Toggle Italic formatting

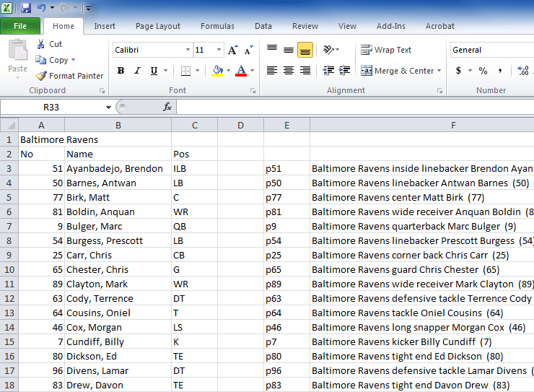[137, 71]
